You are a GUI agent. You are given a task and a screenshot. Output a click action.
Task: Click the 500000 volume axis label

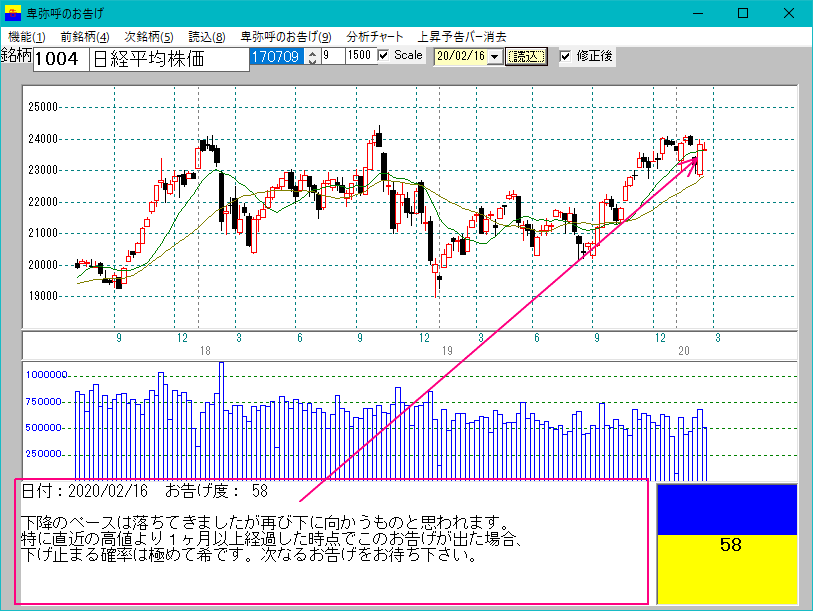point(44,428)
